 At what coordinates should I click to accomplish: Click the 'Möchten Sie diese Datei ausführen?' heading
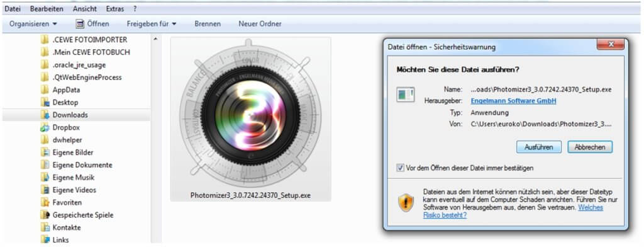[x=458, y=69]
